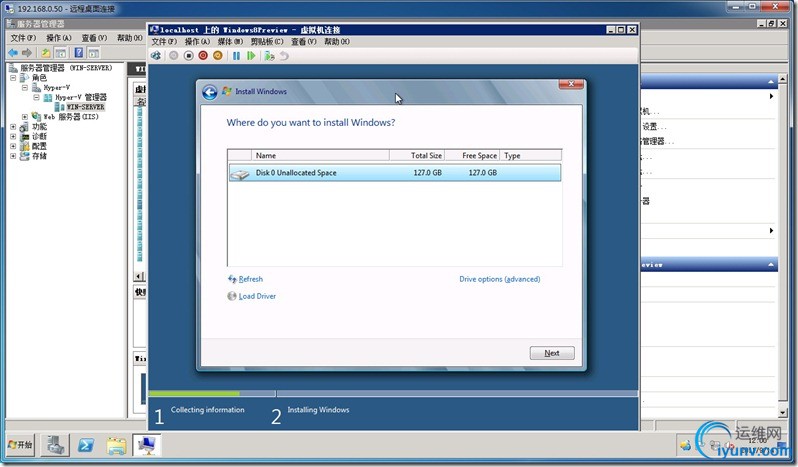798x467 pixels.
Task: Open 帮助(H) menu in VM connection window
Action: coord(336,42)
